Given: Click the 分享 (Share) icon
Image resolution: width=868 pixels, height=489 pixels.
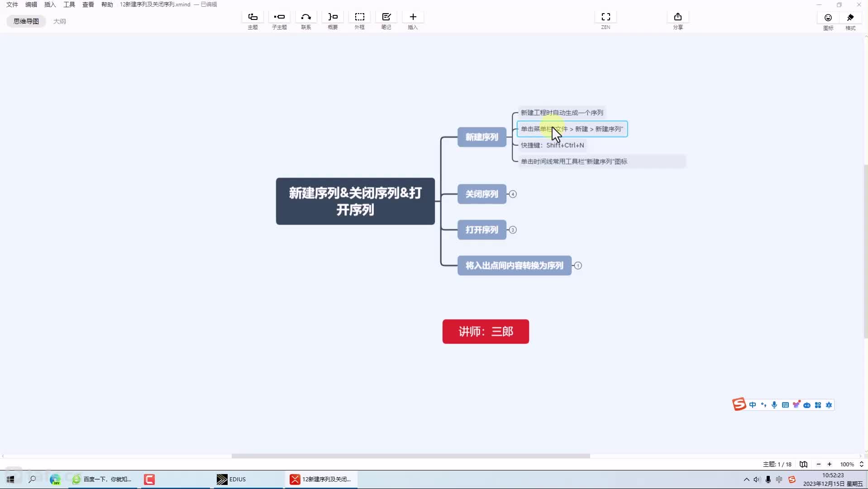Looking at the screenshot, I should [x=677, y=17].
